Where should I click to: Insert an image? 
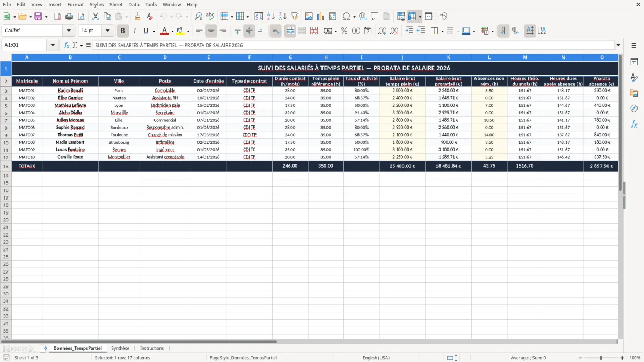(x=309, y=17)
